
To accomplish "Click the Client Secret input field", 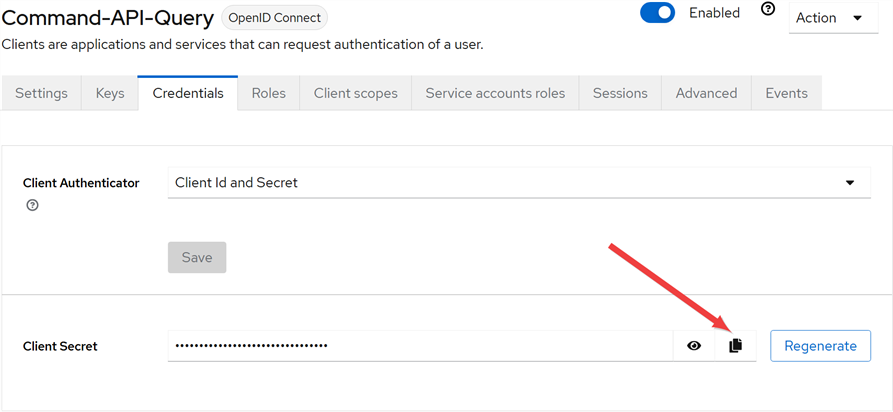I will point(420,346).
